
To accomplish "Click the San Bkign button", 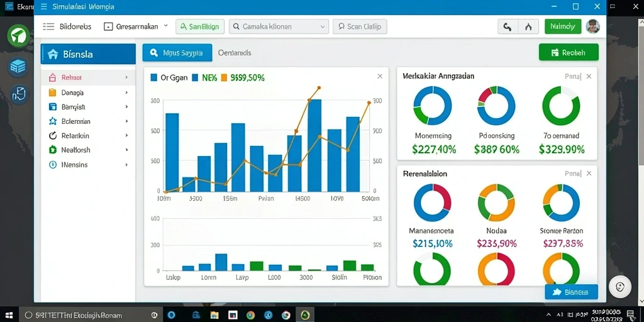I will 200,26.
